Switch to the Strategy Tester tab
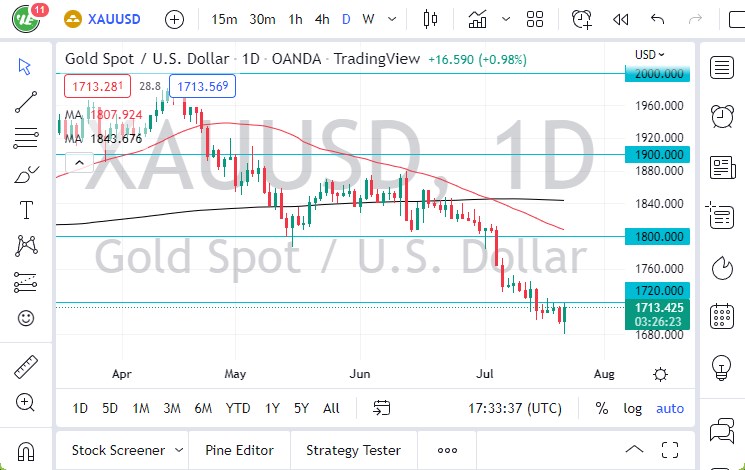Viewport: 745px width, 470px height. coord(353,450)
